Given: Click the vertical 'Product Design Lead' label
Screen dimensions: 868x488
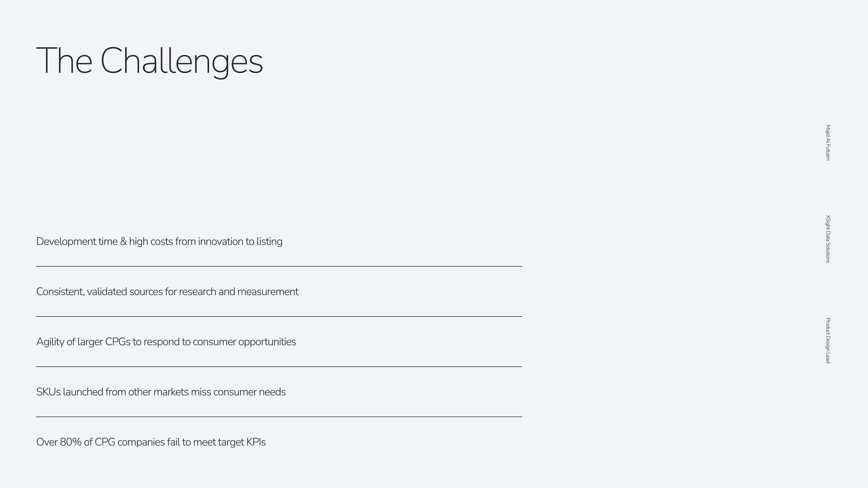Looking at the screenshot, I should click(828, 340).
